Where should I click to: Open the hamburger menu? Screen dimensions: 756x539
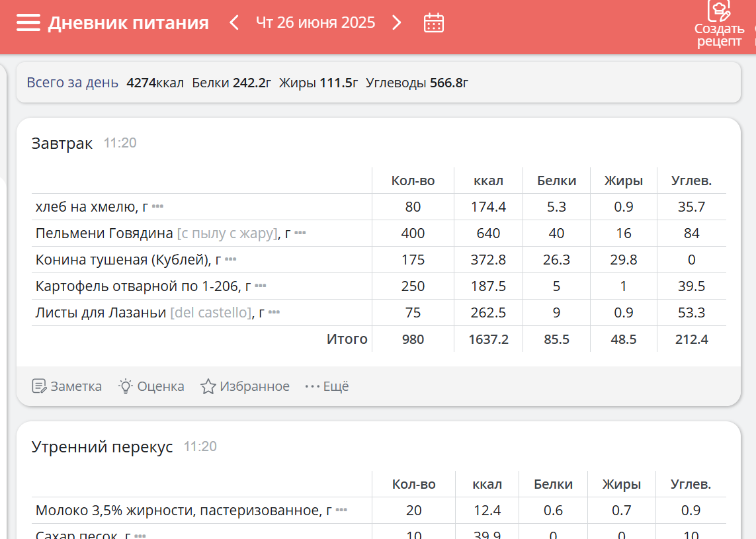[x=28, y=23]
